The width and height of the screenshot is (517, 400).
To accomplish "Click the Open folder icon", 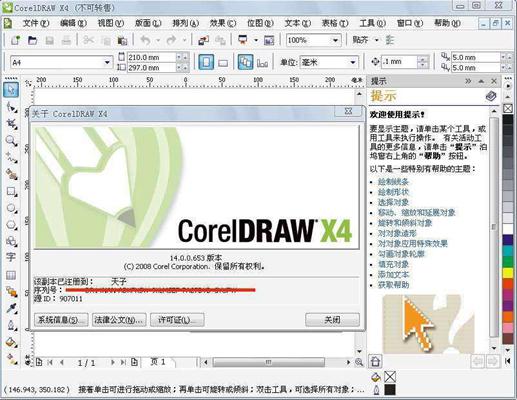I will pyautogui.click(x=32, y=40).
